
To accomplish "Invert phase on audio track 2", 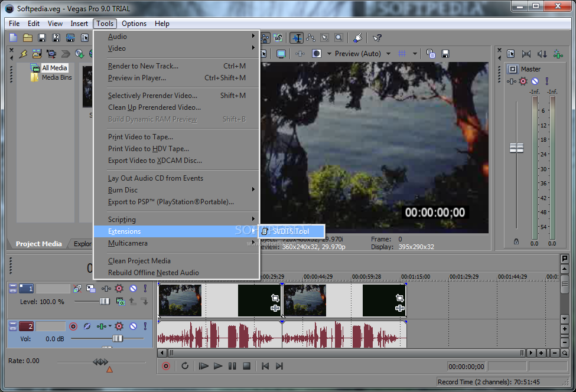I will click(87, 326).
